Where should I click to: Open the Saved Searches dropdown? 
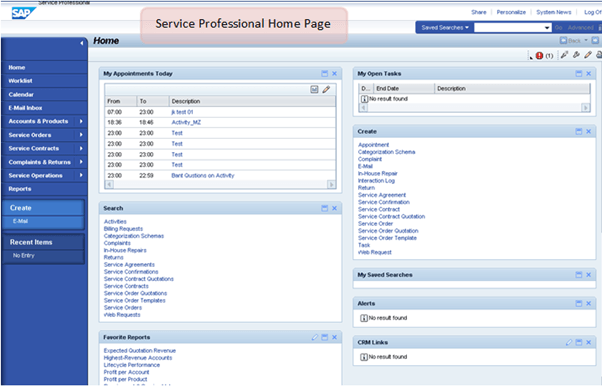click(x=445, y=28)
